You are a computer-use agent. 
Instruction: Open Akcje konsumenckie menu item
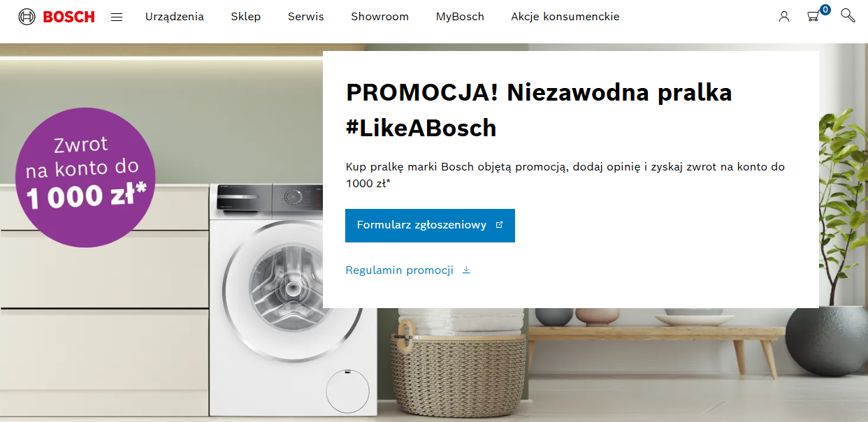coord(565,16)
